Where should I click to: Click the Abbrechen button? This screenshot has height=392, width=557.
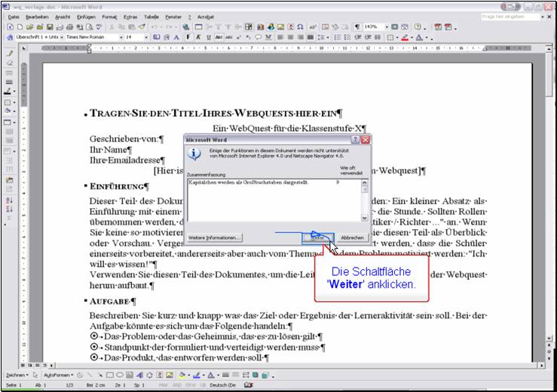(x=352, y=237)
